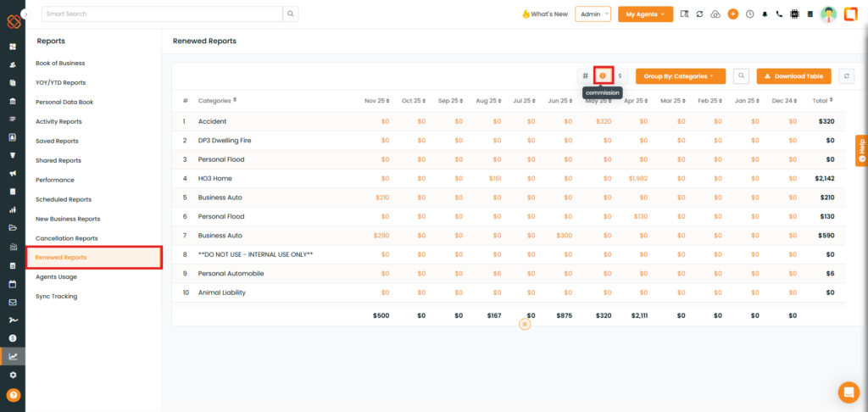
Task: Select Book of Business report
Action: coord(60,64)
